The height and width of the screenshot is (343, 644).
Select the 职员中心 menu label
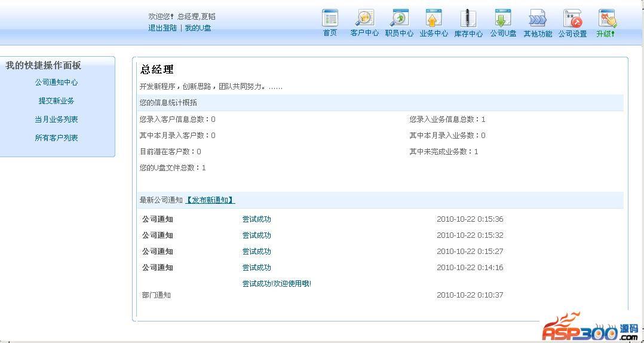click(399, 33)
